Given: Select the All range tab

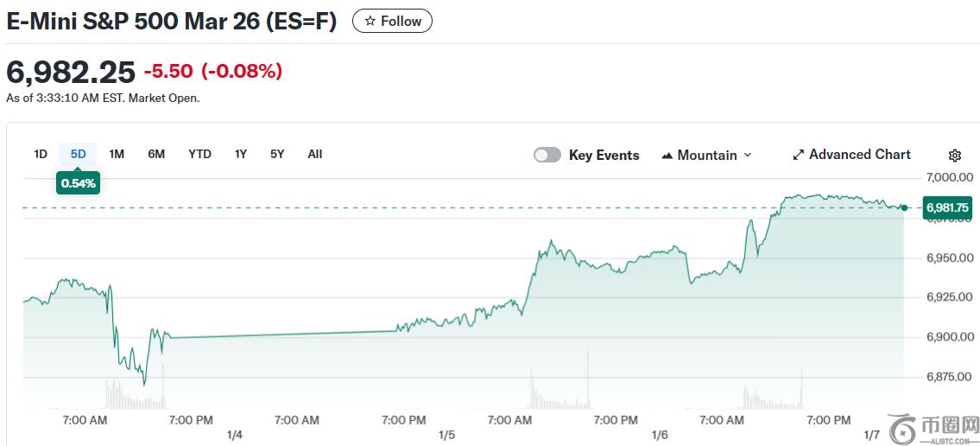Looking at the screenshot, I should [x=315, y=154].
